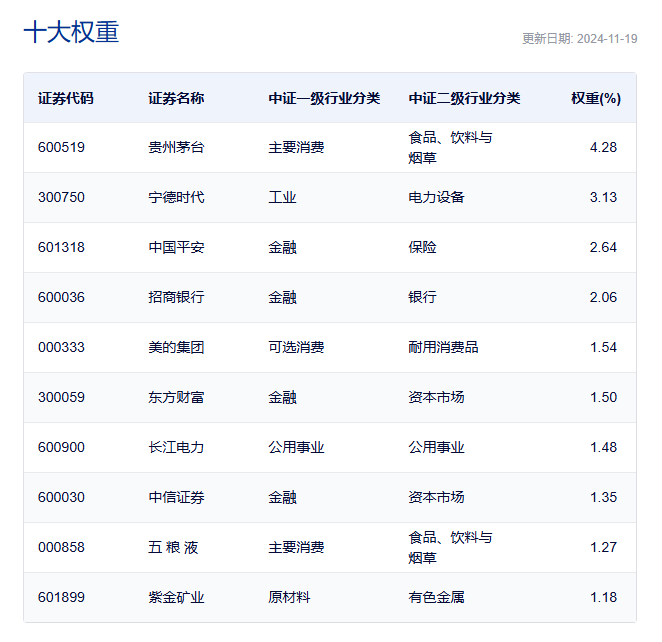
Task: Select security code 600030
Action: (61, 497)
